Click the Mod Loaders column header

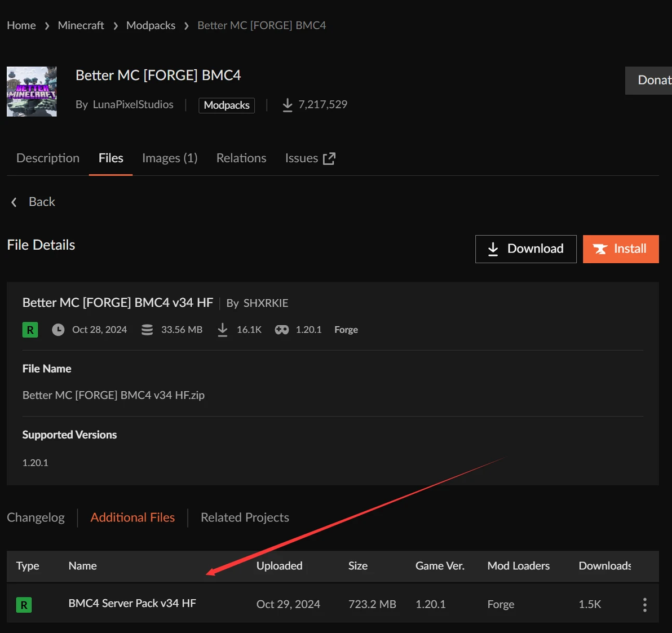click(519, 566)
